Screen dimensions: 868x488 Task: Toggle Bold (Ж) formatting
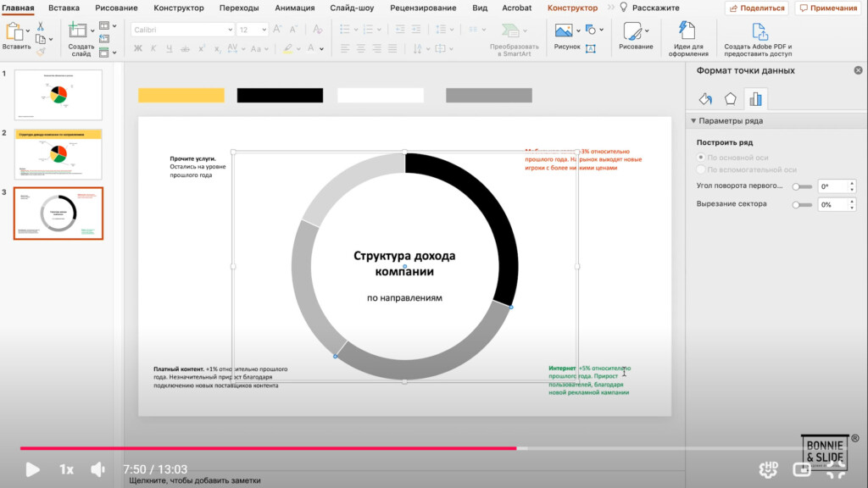[x=138, y=48]
